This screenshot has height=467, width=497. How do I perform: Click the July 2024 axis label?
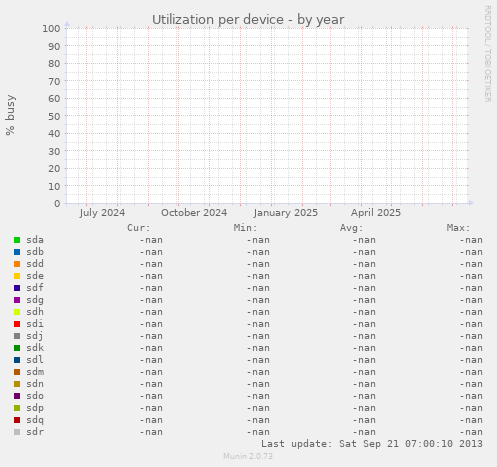click(102, 213)
